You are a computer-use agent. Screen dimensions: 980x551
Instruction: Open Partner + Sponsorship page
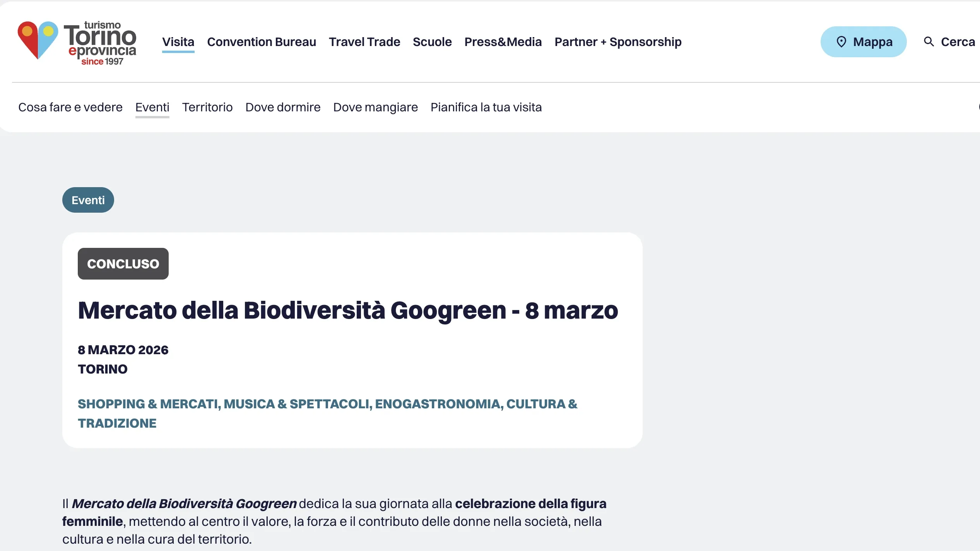pos(618,42)
